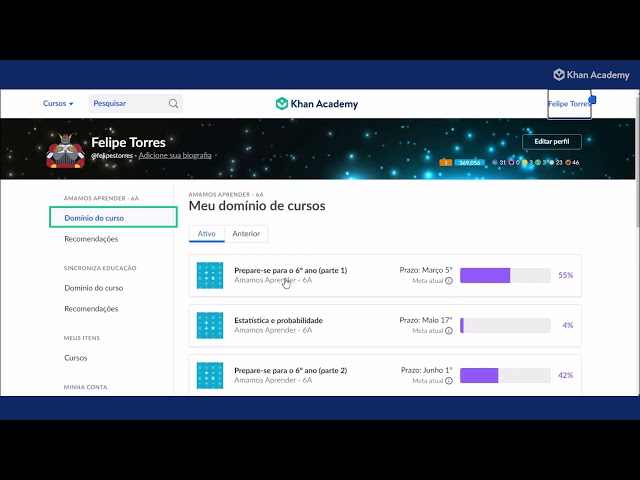
Task: Switch to the Anterior tab
Action: click(246, 234)
